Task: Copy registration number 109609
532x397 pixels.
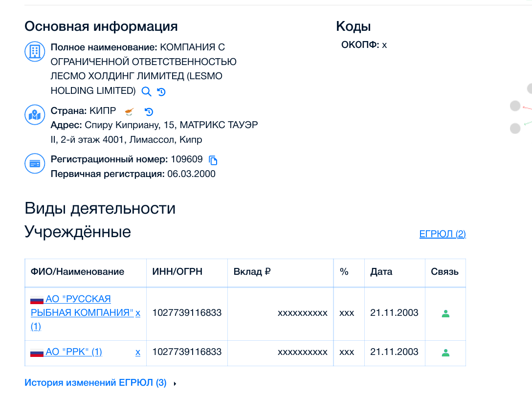Action: (x=213, y=160)
